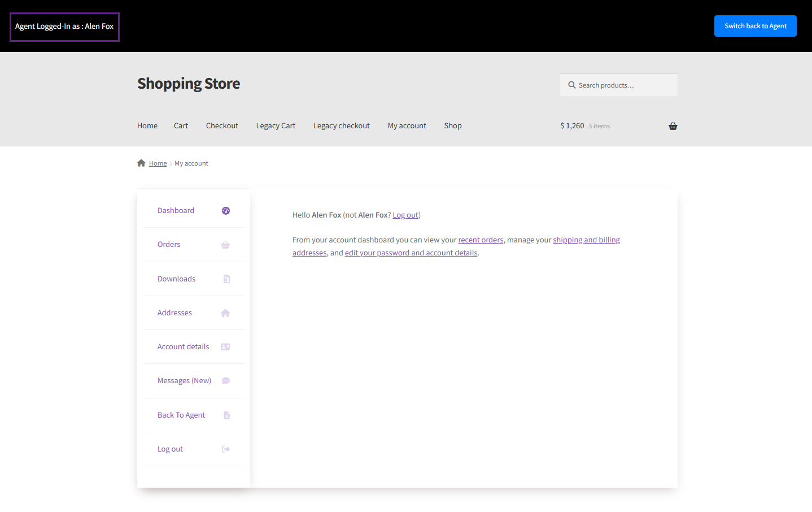Viewport: 812px width, 512px height.
Task: Open edit your password and account details
Action: (x=411, y=253)
